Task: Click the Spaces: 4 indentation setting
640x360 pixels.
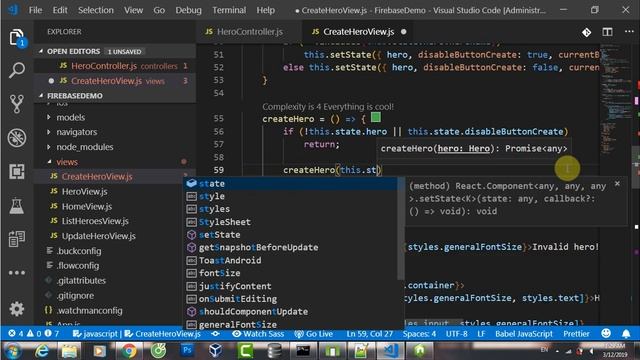Action: coord(419,333)
